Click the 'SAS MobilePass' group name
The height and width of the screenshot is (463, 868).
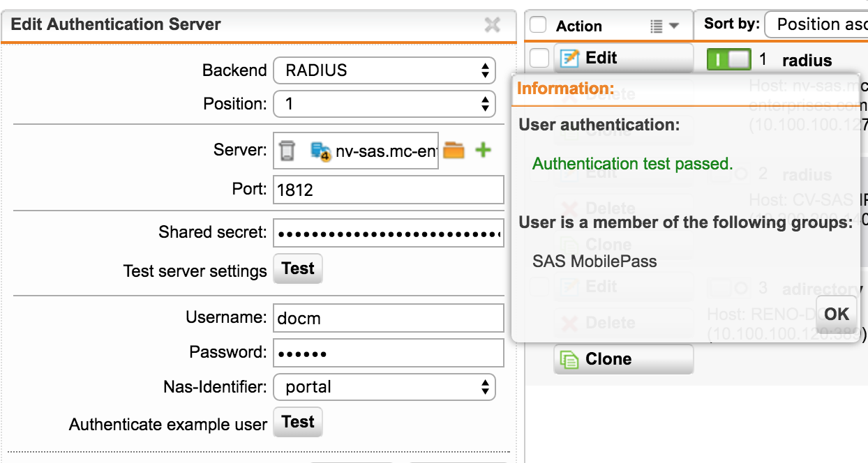[594, 261]
